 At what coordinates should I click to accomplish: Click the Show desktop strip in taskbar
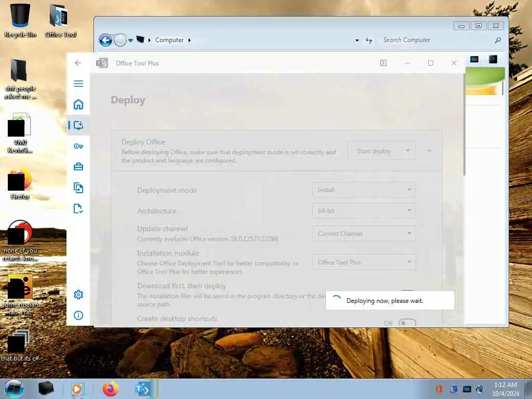coord(528,389)
